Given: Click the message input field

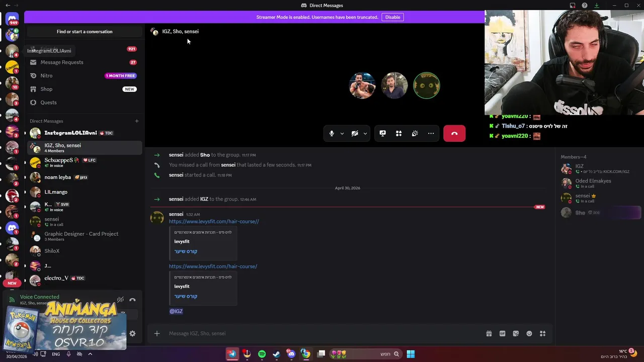Looking at the screenshot, I should [x=322, y=333].
